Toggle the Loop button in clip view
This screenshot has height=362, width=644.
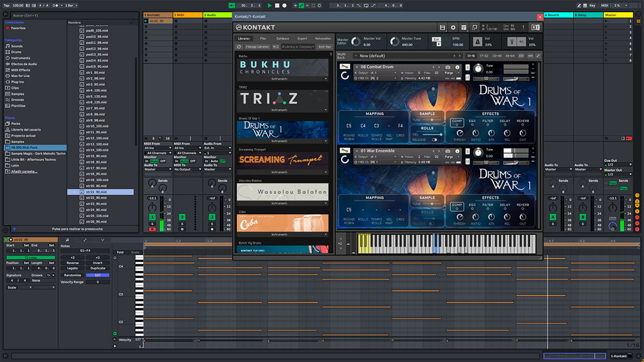31,257
